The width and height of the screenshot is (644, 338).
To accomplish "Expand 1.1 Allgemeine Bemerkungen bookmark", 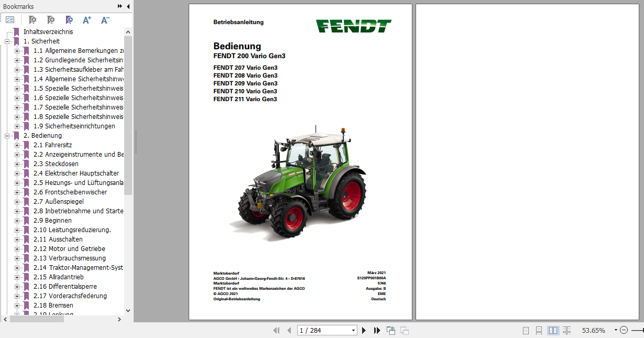I will (x=17, y=51).
